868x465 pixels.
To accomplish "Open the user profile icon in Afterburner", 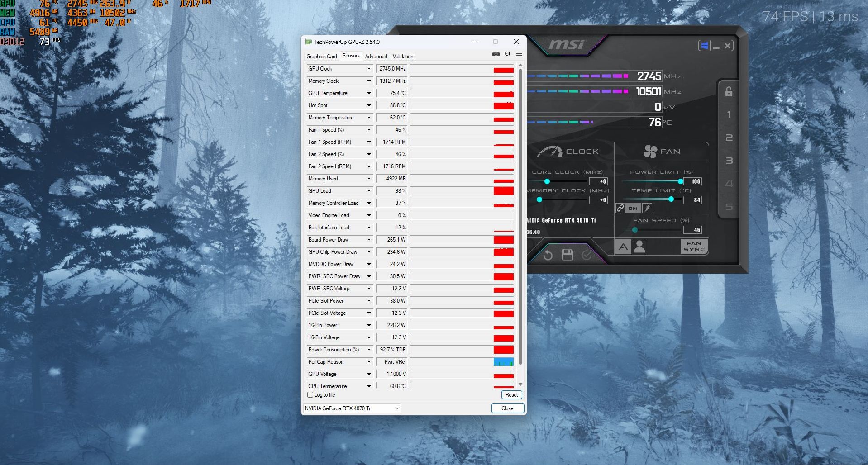I will (639, 247).
